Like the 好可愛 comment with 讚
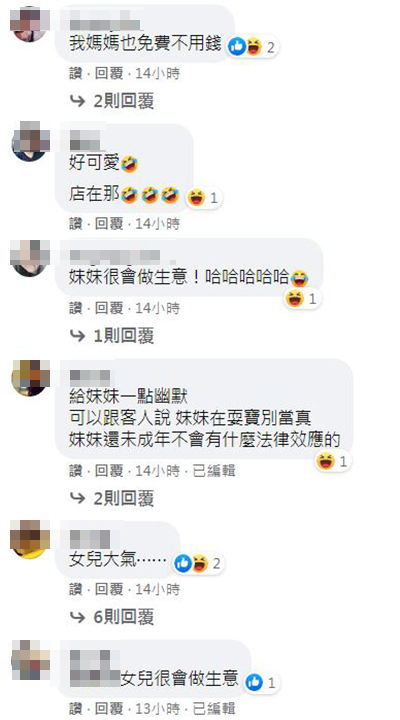Viewport: 400px width, 720px height. [76, 224]
